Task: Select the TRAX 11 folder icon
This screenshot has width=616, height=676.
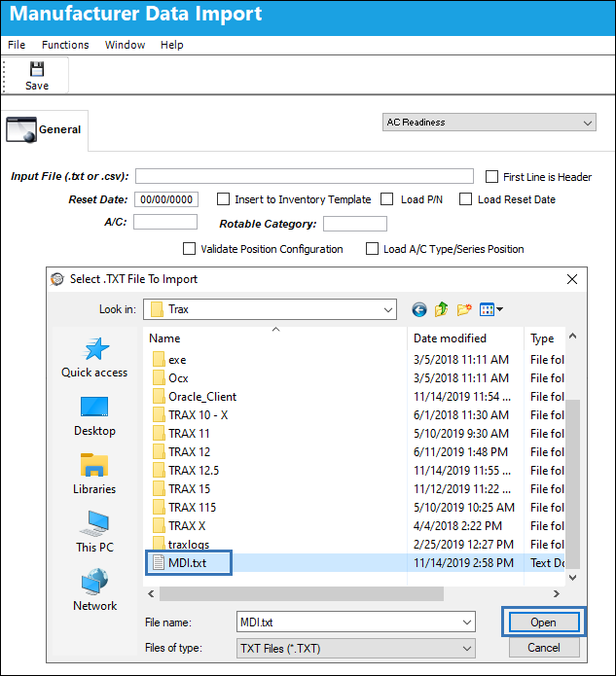Action: pyautogui.click(x=159, y=433)
